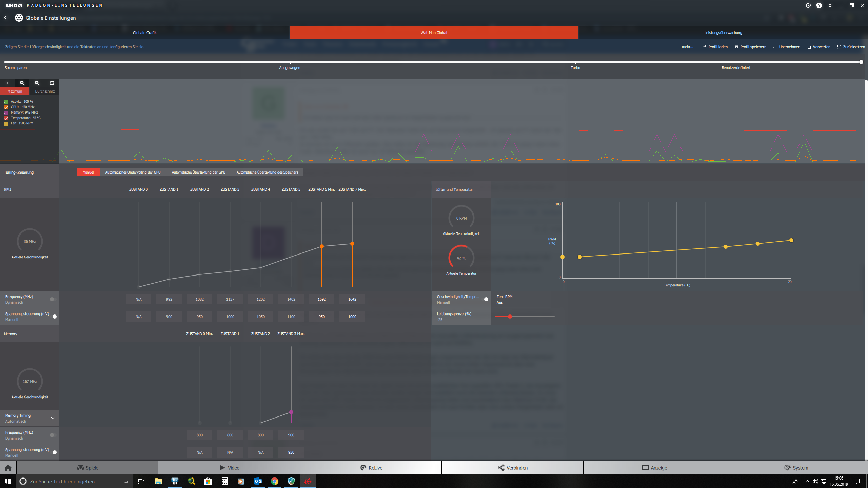Screen dimensions: 868x488
Task: Click the ZUSTAND 6 frequency field 1592
Action: (322, 299)
